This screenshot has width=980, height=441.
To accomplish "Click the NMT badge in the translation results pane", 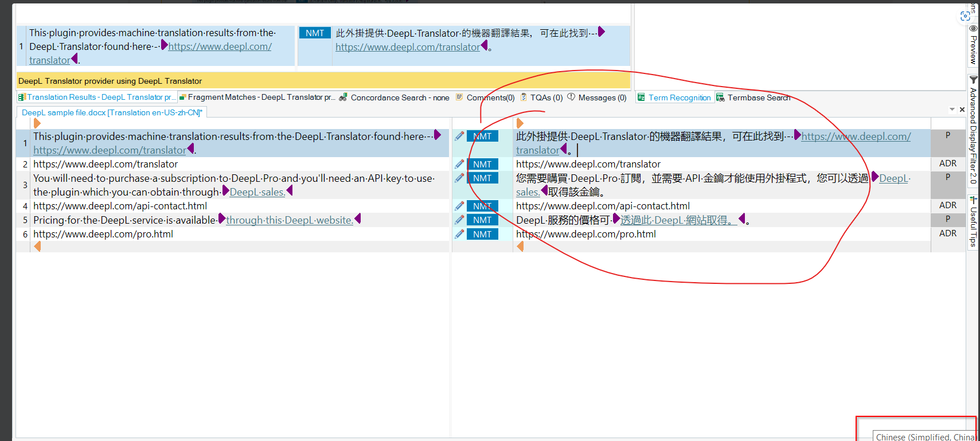I will pyautogui.click(x=315, y=33).
